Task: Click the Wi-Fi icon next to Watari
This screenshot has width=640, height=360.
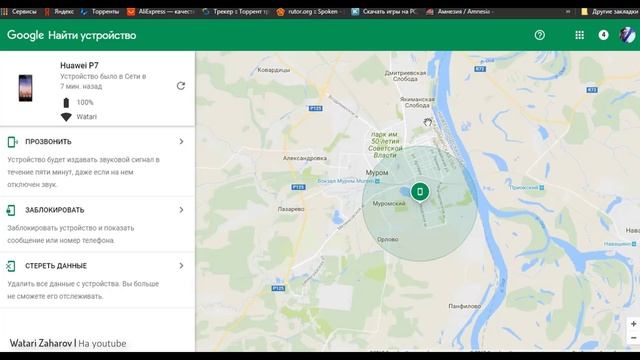Action: pos(66,117)
